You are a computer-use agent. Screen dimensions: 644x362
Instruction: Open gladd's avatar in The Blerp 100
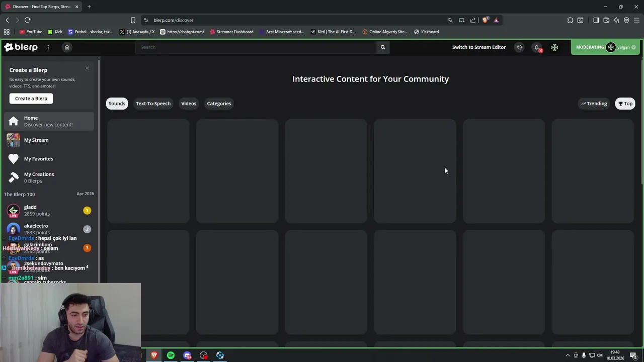(x=14, y=210)
